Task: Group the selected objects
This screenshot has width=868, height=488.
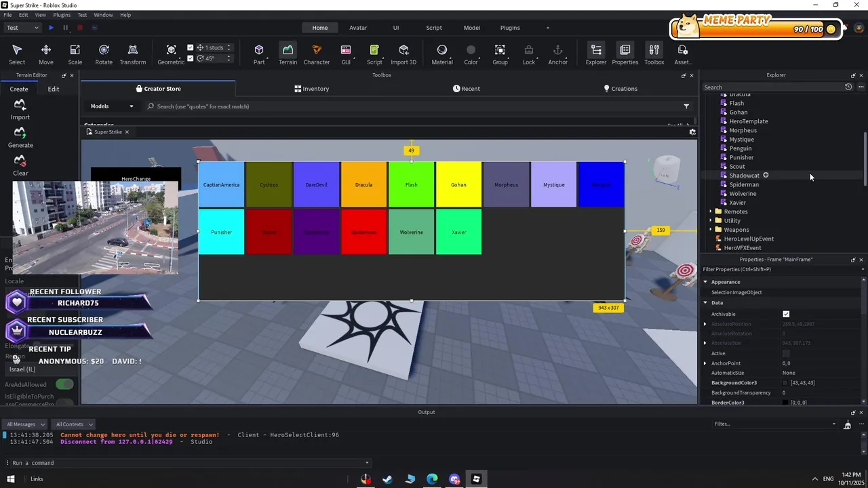Action: click(x=500, y=54)
